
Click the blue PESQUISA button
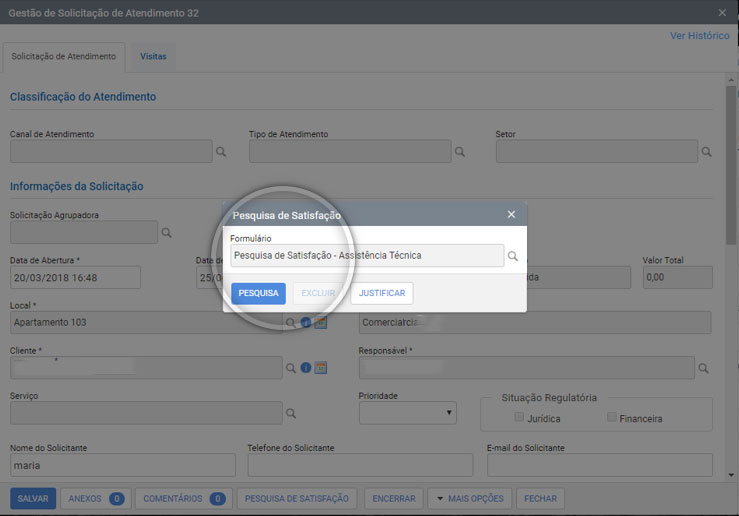tap(258, 294)
